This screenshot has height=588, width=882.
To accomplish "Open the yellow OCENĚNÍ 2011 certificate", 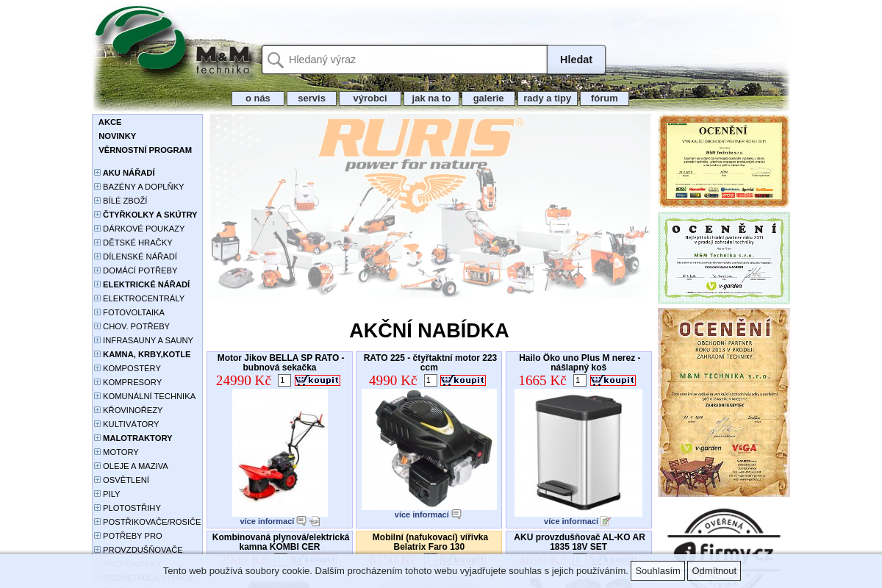I will (x=724, y=161).
